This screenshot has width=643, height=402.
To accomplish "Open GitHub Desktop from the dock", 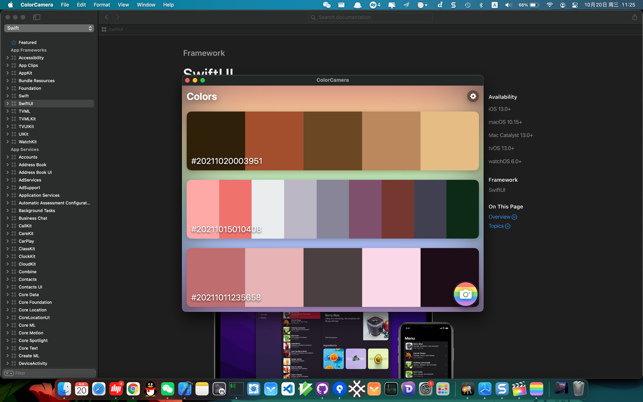I will 322,388.
